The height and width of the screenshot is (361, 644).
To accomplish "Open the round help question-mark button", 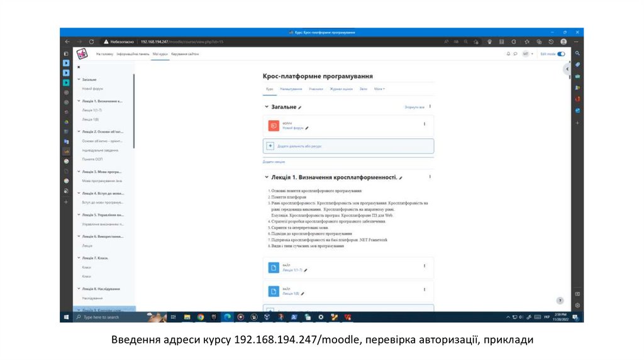I will click(560, 301).
